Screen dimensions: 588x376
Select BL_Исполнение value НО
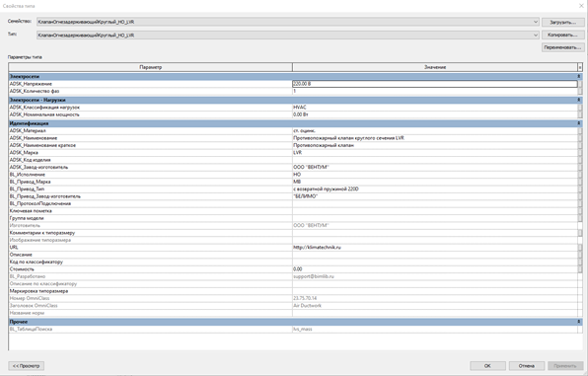[435, 175]
